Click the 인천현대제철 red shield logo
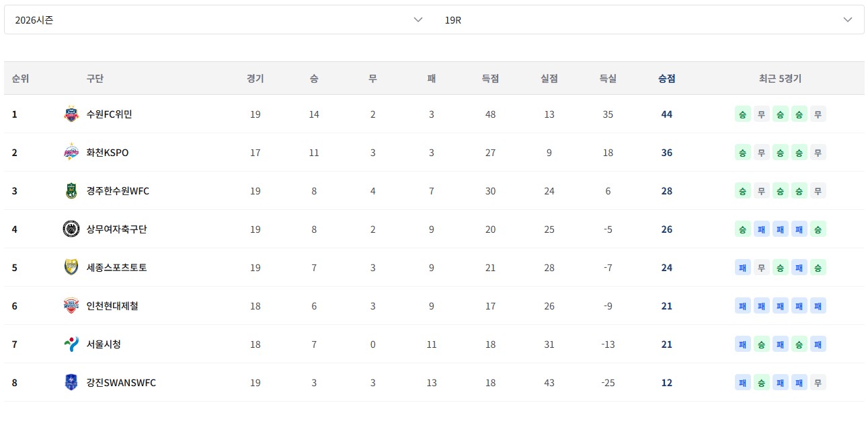 point(71,306)
